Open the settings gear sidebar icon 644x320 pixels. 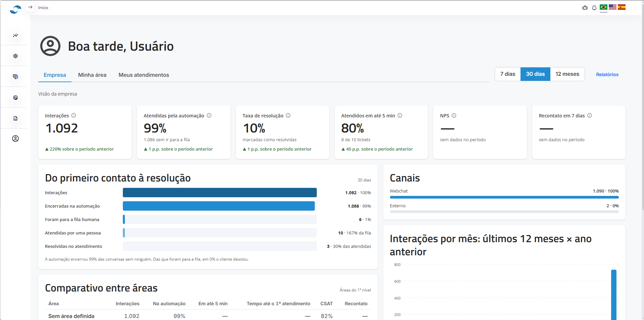click(x=15, y=56)
